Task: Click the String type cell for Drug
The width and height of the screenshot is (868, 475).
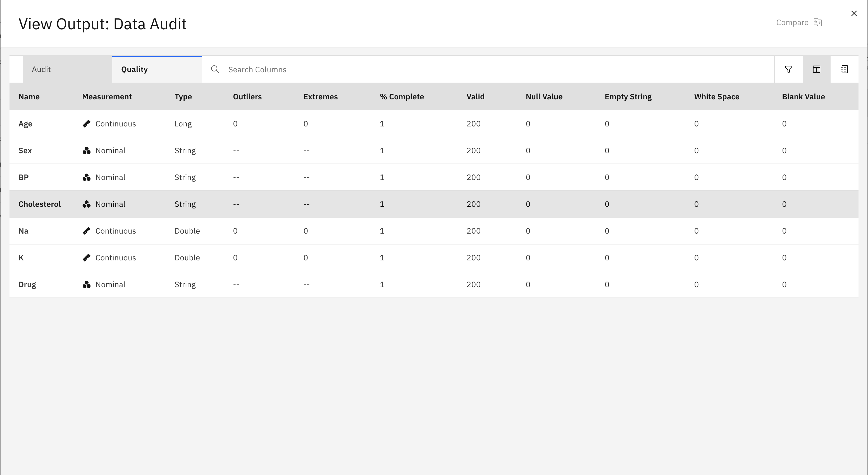Action: [185, 285]
